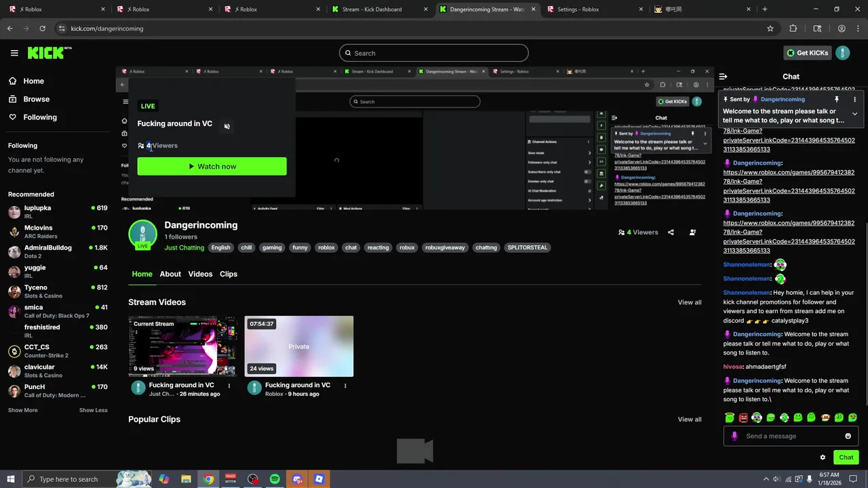Open Spotify from the taskbar
Image resolution: width=868 pixels, height=488 pixels.
pos(275,479)
